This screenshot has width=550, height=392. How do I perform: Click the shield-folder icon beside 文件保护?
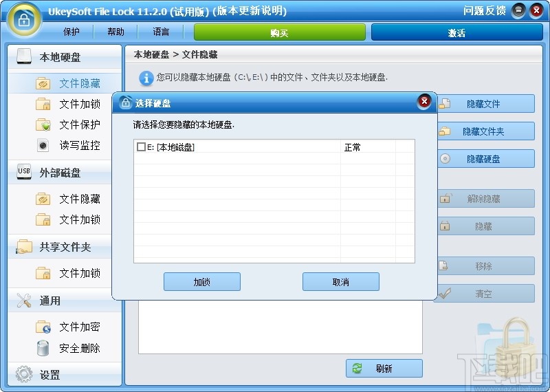pyautogui.click(x=43, y=124)
